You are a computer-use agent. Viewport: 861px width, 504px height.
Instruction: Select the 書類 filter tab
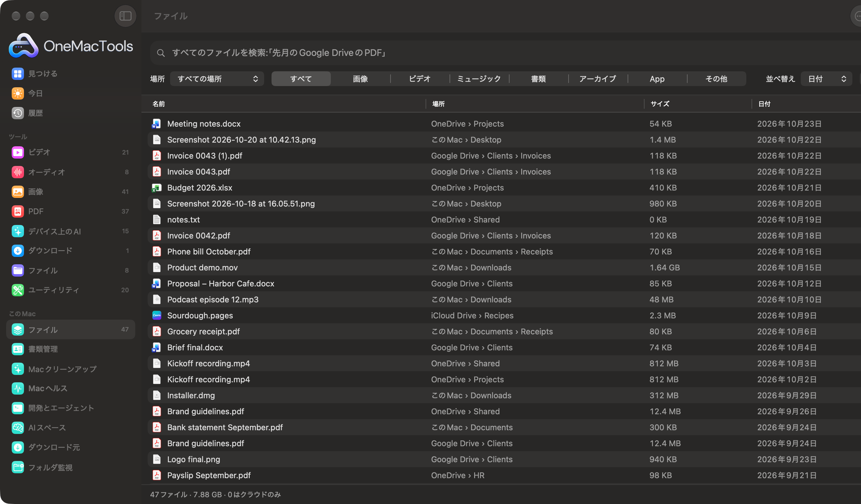pyautogui.click(x=538, y=79)
